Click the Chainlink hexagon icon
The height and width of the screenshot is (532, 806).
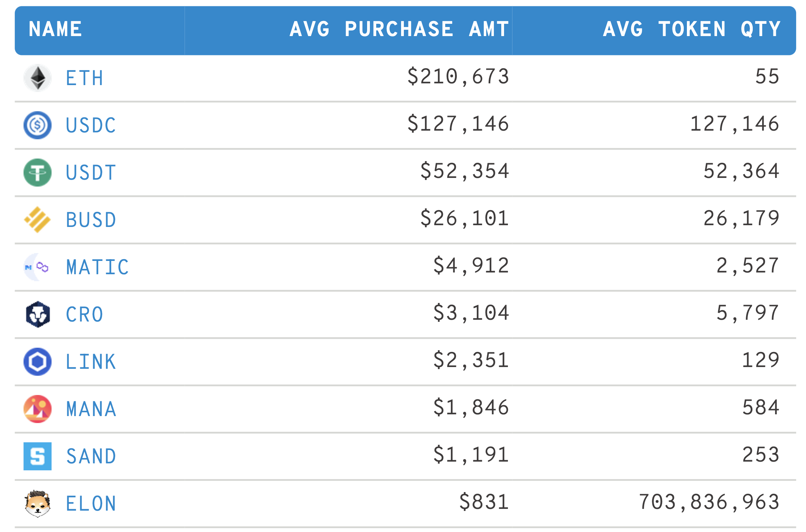[x=37, y=361]
